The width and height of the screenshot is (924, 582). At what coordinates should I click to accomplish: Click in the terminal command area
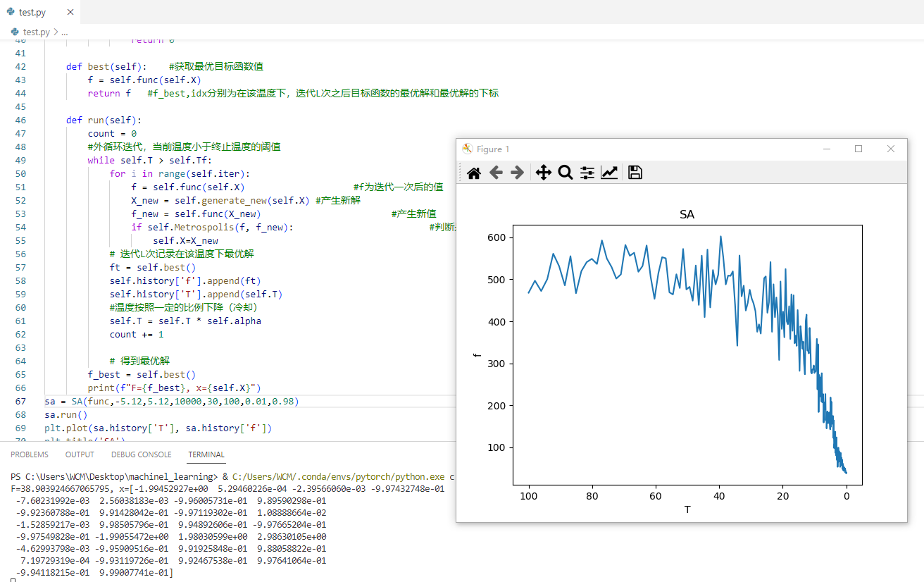click(x=211, y=576)
